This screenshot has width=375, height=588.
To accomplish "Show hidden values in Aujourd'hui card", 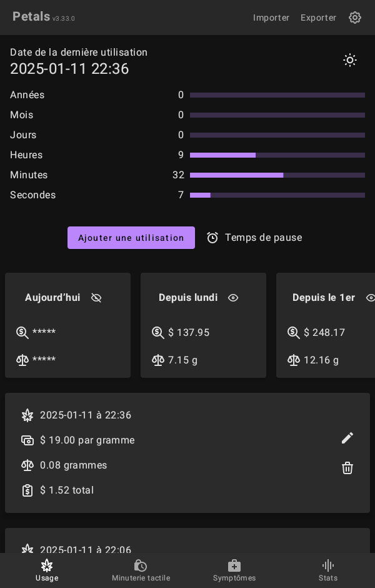I will click(x=96, y=298).
